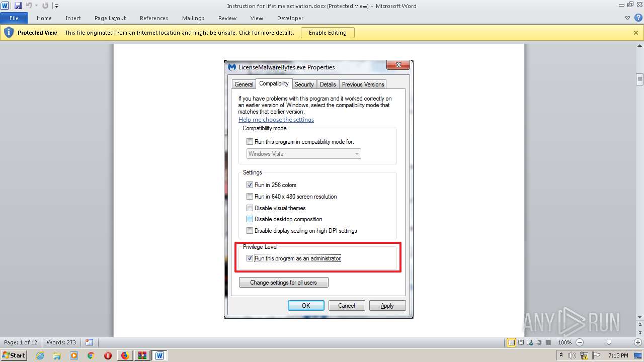Click the macro recording icon in status bar
Screen dimensions: 644x362
89,342
